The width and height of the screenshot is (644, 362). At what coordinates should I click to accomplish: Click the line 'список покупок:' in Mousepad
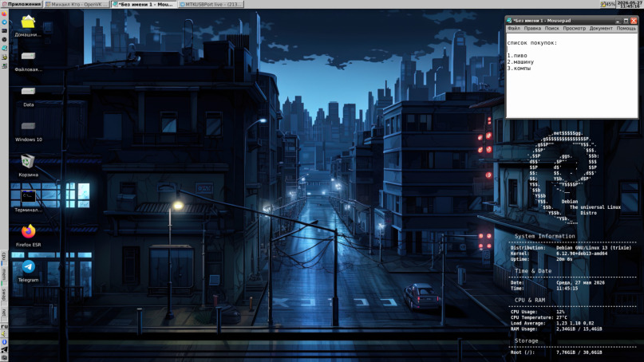(531, 43)
